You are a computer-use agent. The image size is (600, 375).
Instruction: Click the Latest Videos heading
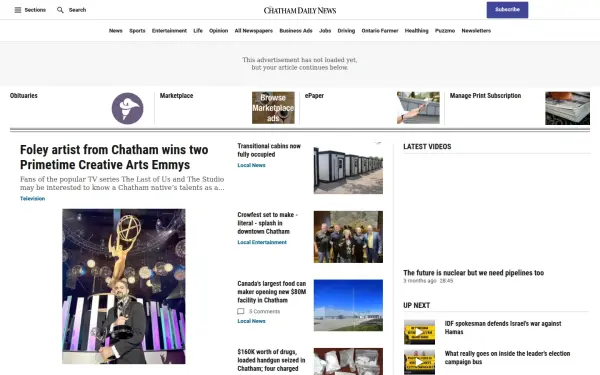click(427, 147)
